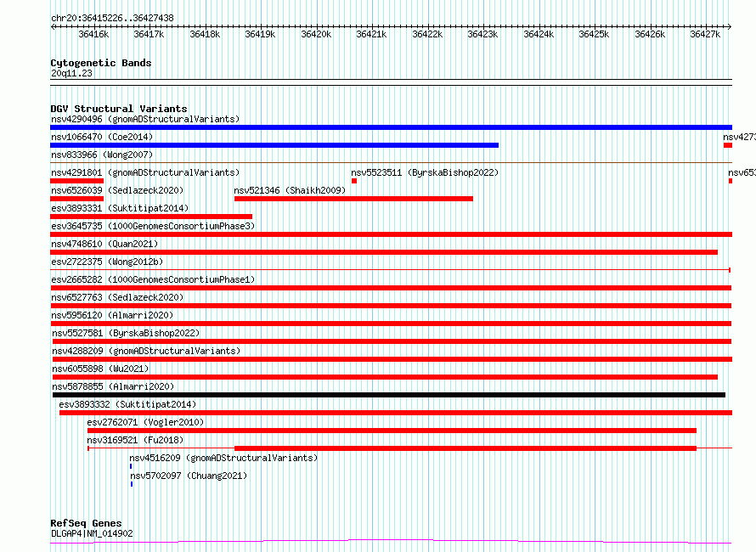The width and height of the screenshot is (756, 552).
Task: Click thick red bar of nsv3169521
Action: pos(465,449)
